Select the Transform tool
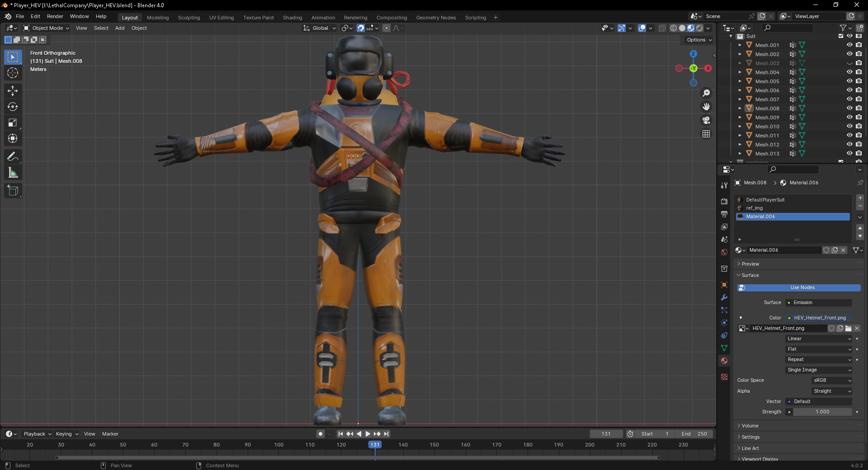 coord(13,138)
